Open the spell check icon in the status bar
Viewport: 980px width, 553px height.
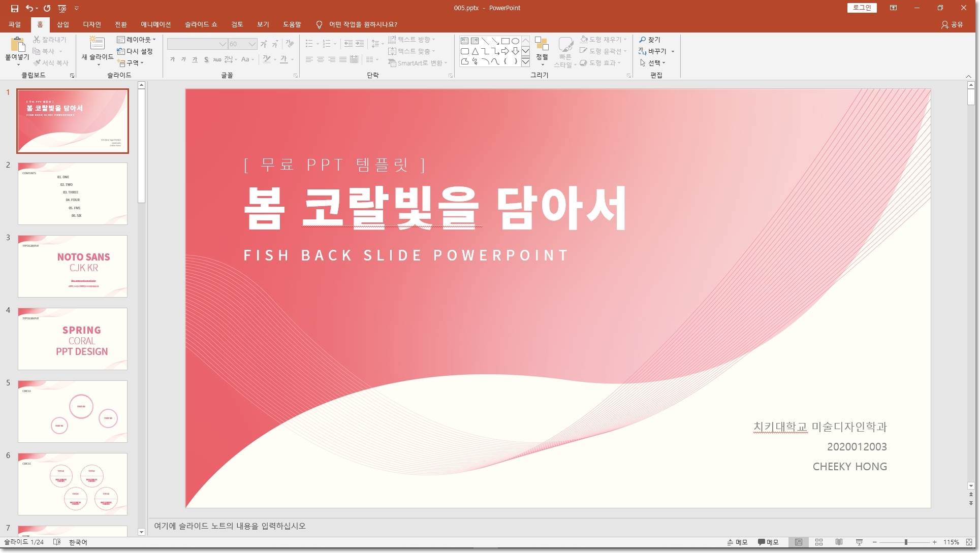[57, 542]
